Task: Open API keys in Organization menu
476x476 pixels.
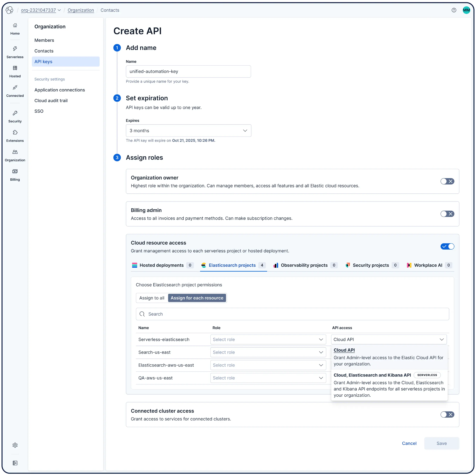Action: point(66,62)
